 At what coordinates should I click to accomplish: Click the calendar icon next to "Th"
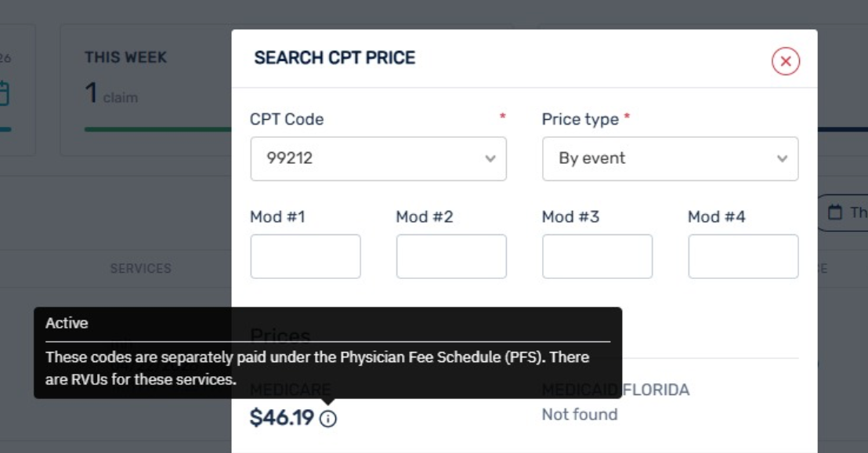835,212
